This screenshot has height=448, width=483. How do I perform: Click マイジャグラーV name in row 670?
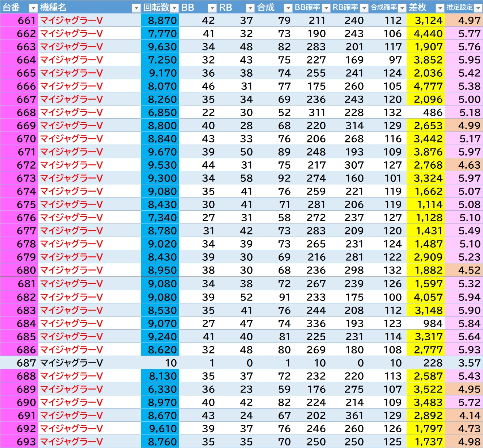[x=72, y=139]
